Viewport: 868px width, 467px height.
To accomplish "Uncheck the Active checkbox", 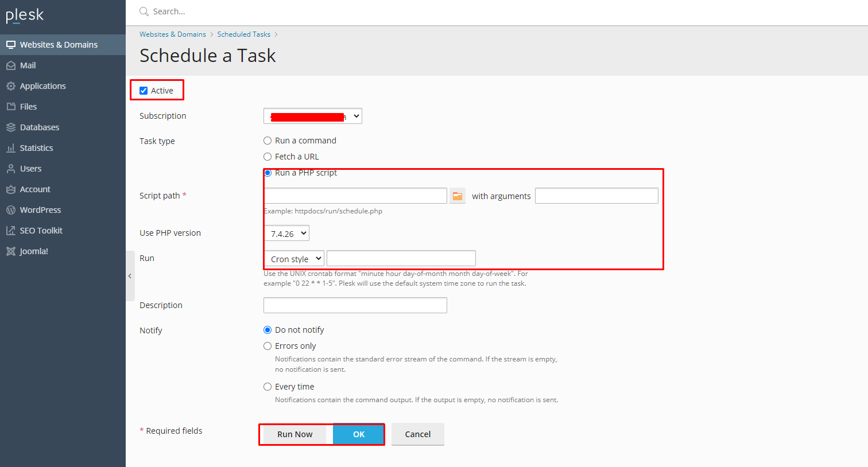I will click(x=144, y=91).
